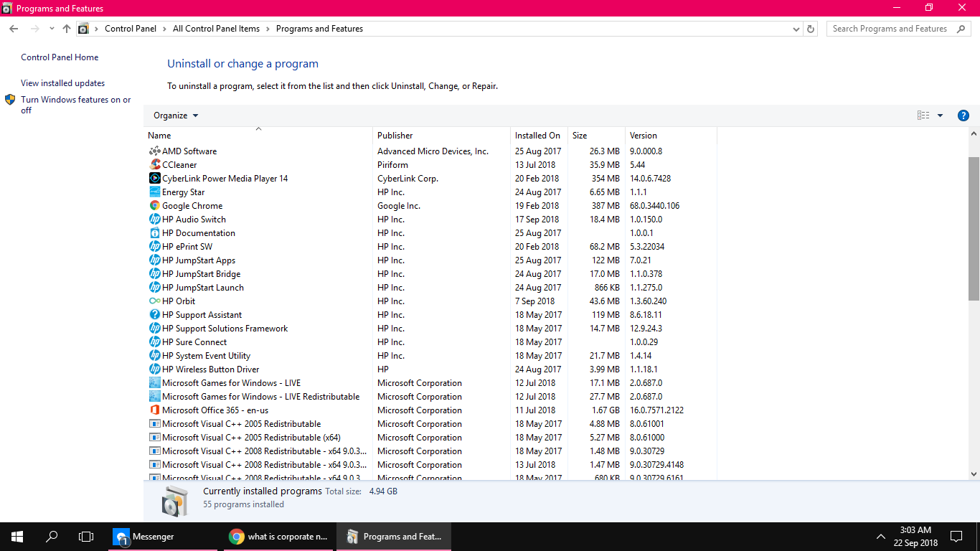Click the Microsoft Office 365 icon
This screenshot has width=980, height=551.
[154, 410]
